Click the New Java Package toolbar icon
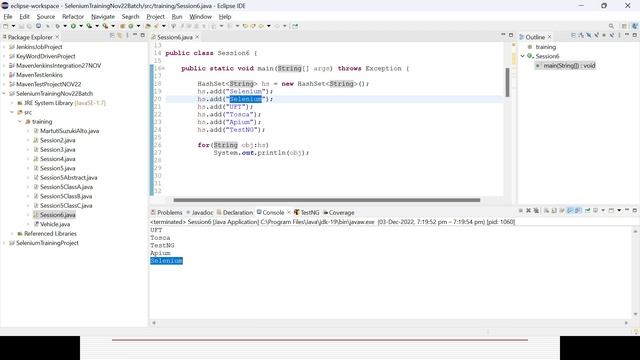 click(122, 26)
